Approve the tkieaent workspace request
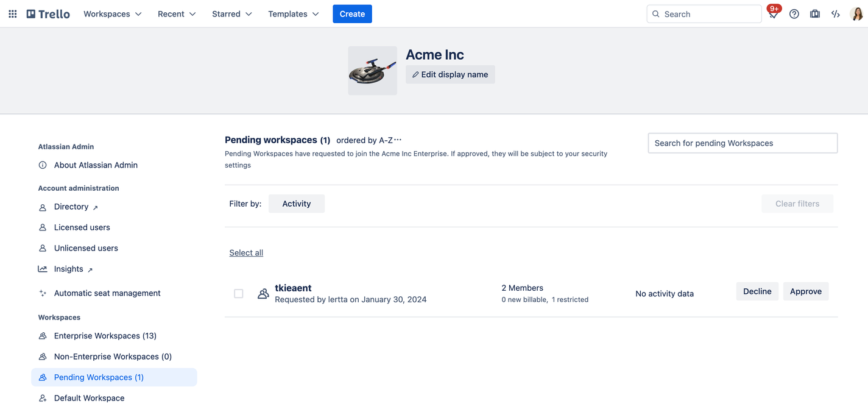 805,291
